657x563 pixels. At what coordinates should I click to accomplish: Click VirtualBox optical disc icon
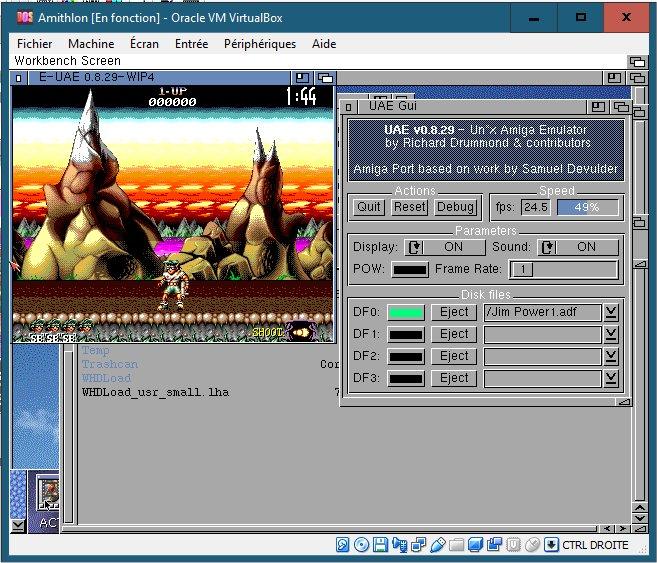[361, 545]
